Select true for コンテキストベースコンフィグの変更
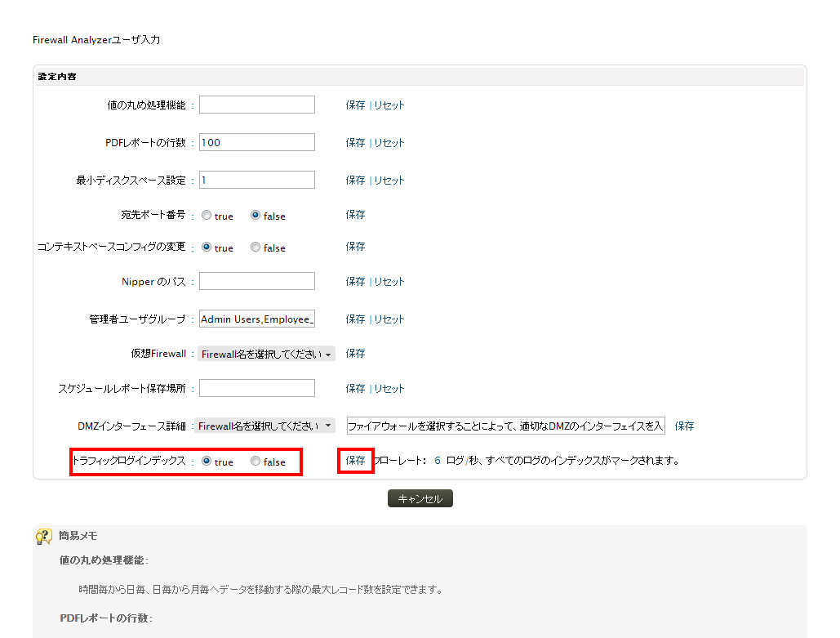 tap(207, 247)
